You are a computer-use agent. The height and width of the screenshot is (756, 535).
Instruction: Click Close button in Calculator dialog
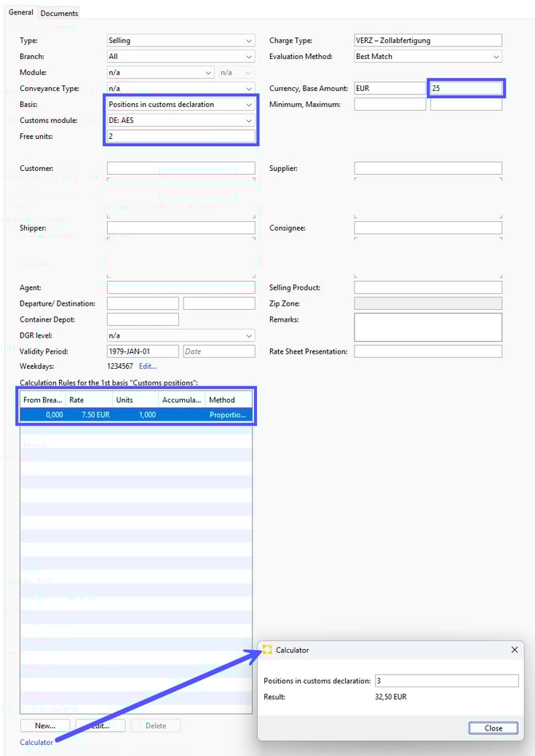tap(493, 728)
